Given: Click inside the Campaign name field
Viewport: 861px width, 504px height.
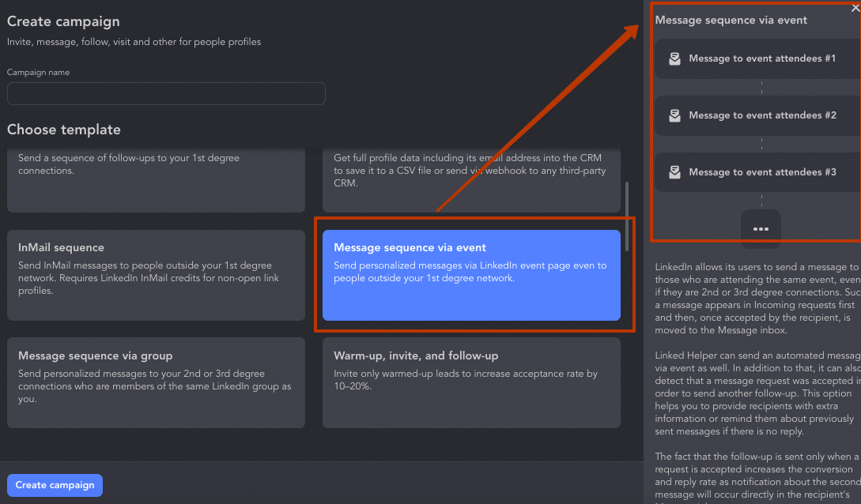Looking at the screenshot, I should [166, 93].
